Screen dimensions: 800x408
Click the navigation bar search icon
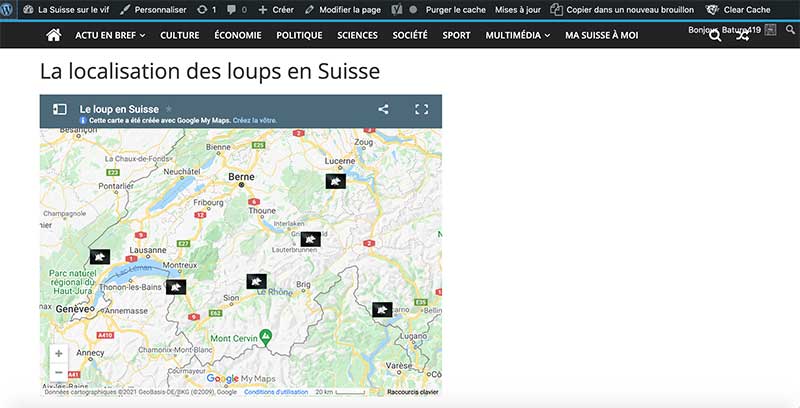tap(715, 36)
